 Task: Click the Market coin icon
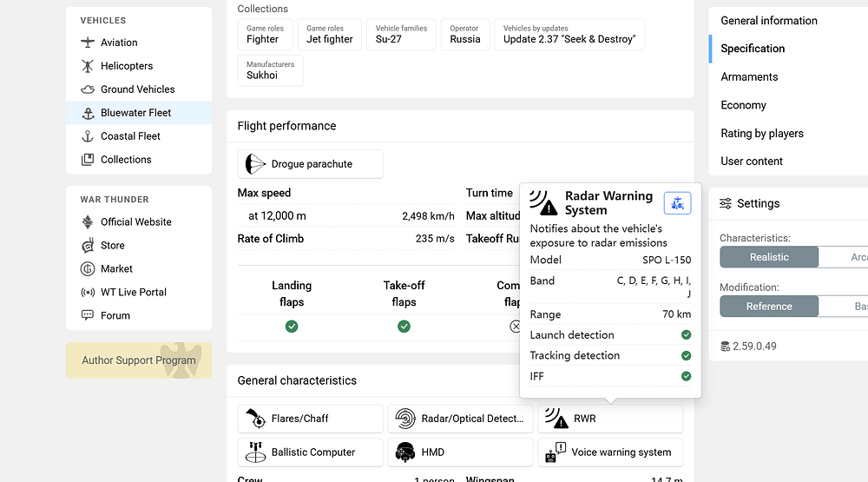(88, 268)
